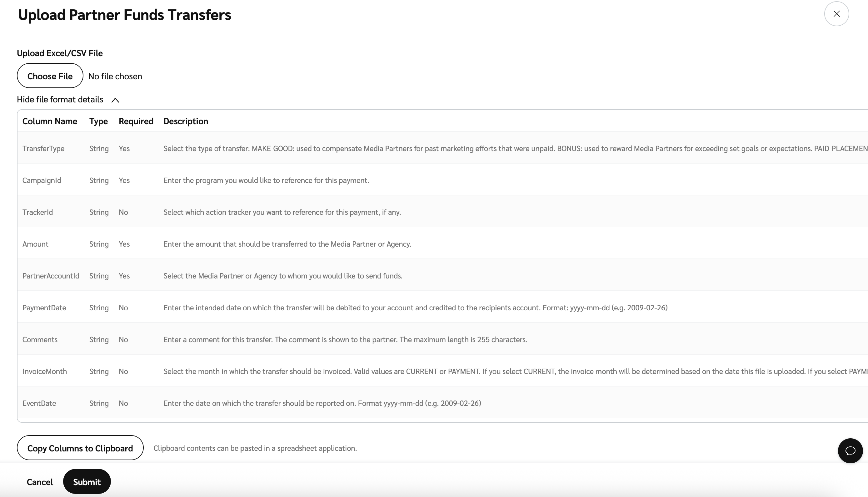Screen dimensions: 868x497
Task: Cancel the funds transfer upload
Action: [x=40, y=482]
